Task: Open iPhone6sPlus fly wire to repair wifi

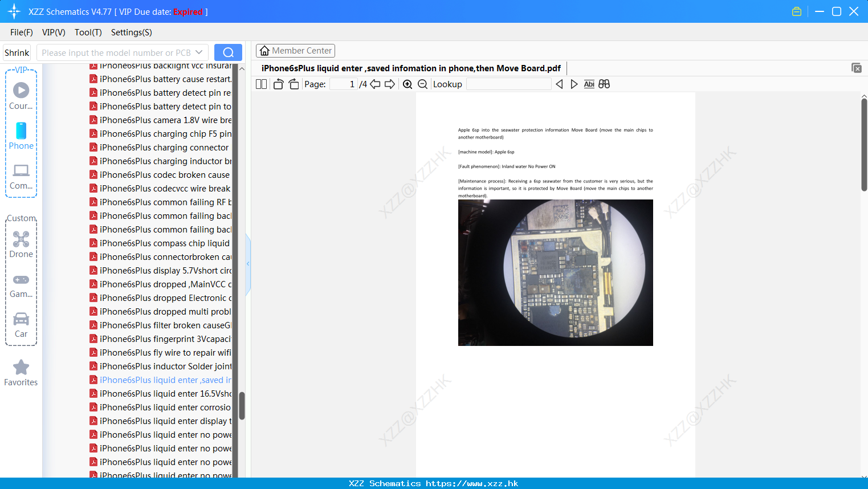Action: (161, 353)
